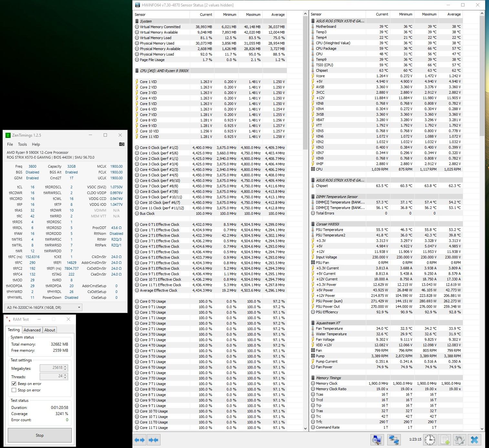Image resolution: width=489 pixels, height=448 pixels.
Task: Click the Water Temperature thermometer icon
Action: pyautogui.click(x=313, y=334)
